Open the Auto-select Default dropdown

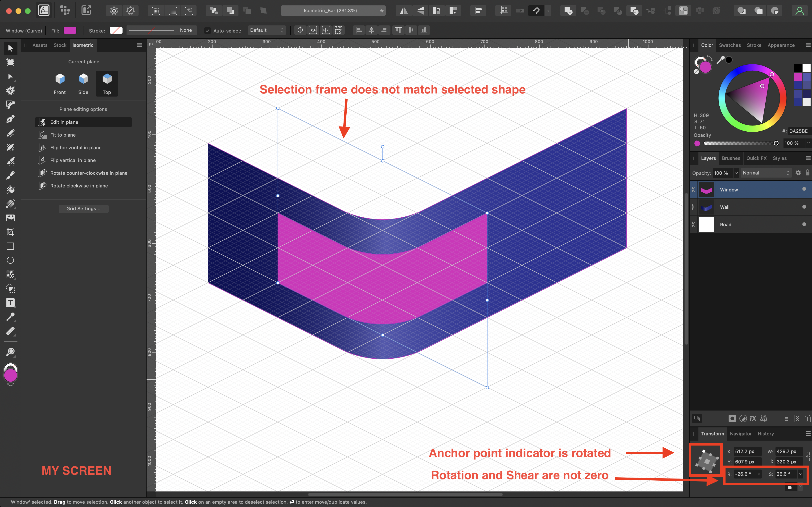tap(267, 30)
